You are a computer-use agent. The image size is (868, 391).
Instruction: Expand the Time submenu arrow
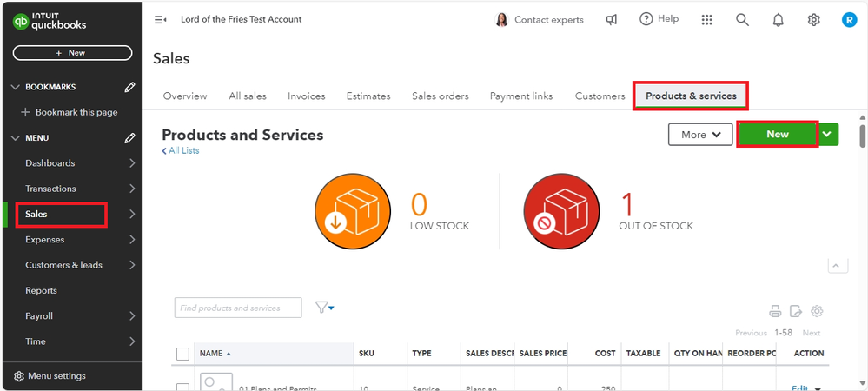132,341
